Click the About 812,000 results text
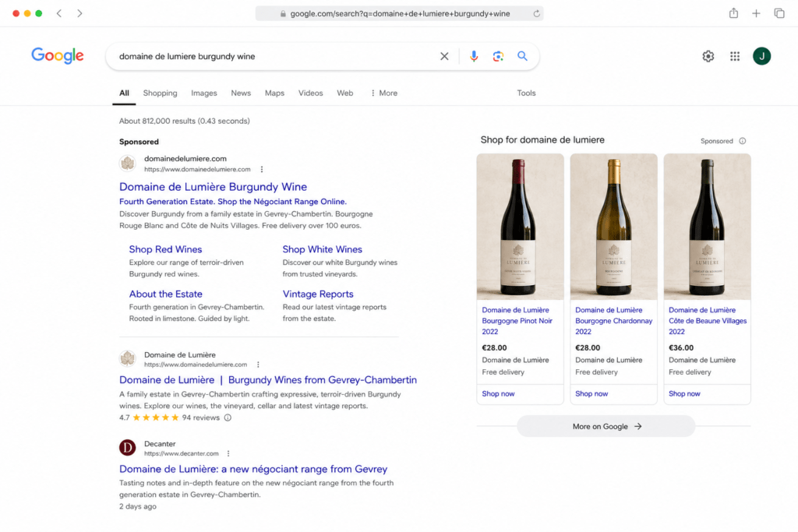Viewport: 798px width, 532px height. pyautogui.click(x=184, y=121)
